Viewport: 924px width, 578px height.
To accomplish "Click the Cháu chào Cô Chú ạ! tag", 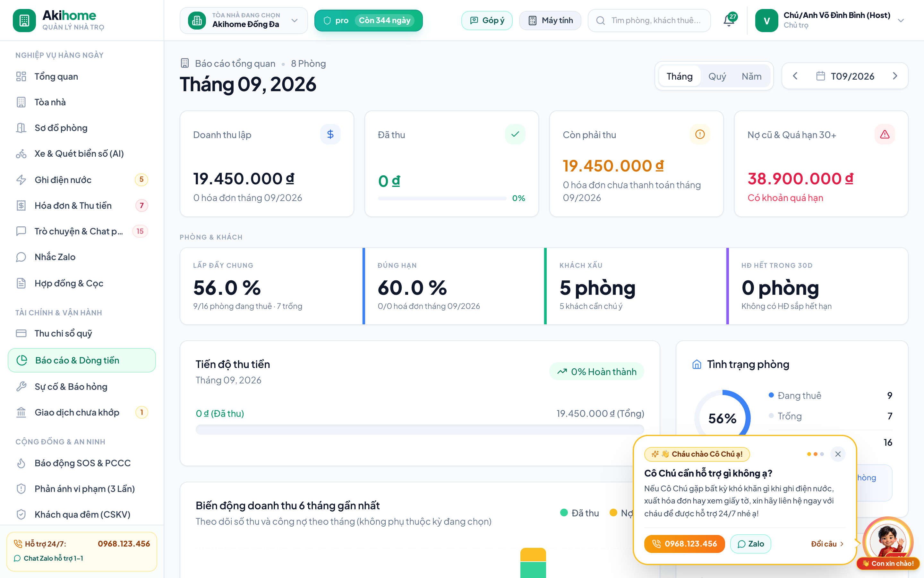I will pos(697,454).
